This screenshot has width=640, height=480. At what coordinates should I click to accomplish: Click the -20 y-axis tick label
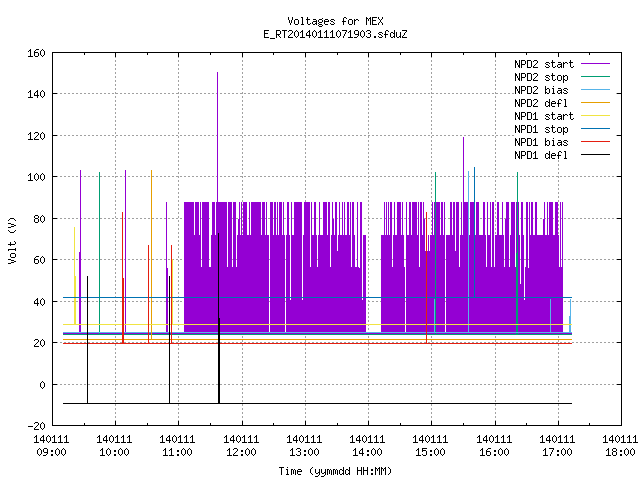click(x=36, y=426)
